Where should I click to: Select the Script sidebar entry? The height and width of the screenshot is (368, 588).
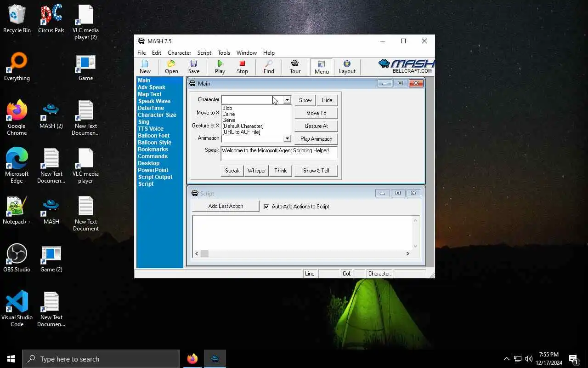click(x=146, y=184)
